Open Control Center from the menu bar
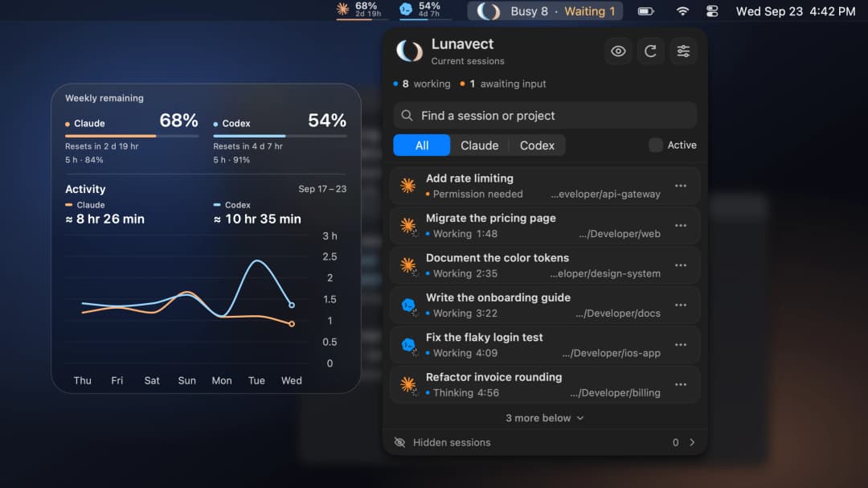This screenshot has height=488, width=868. [712, 11]
